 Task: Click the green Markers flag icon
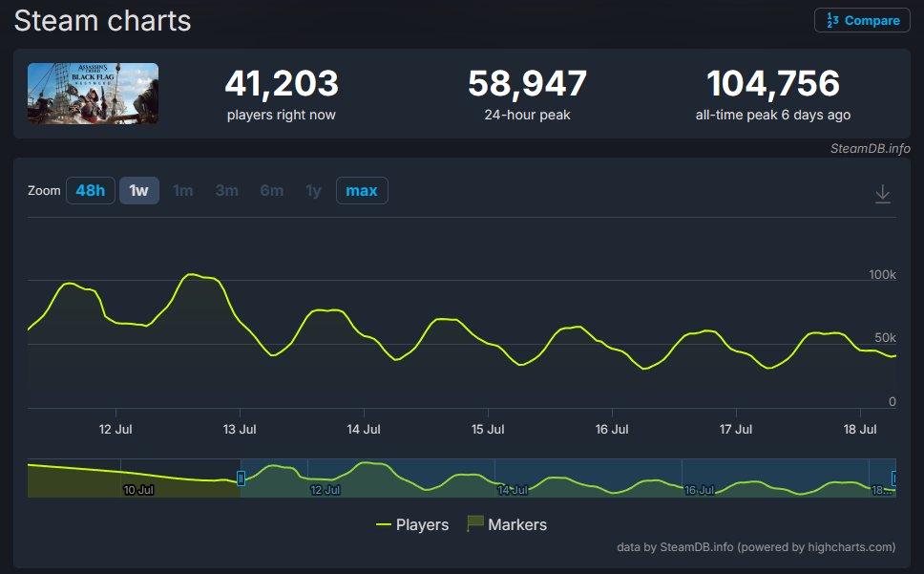475,523
